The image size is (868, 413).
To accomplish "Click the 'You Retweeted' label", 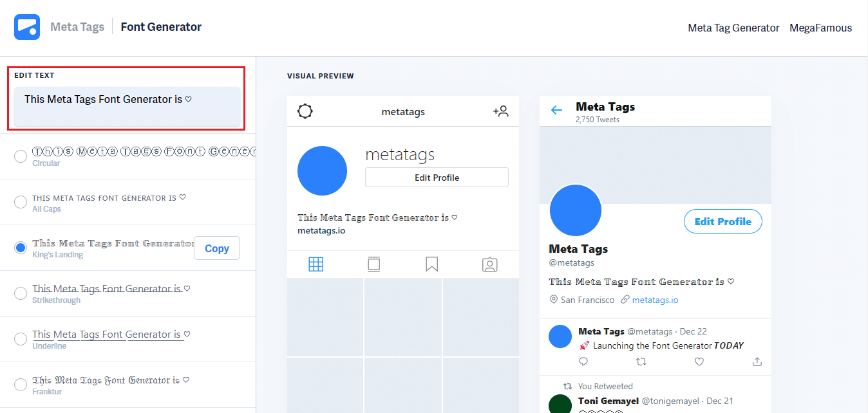I will pyautogui.click(x=605, y=387).
